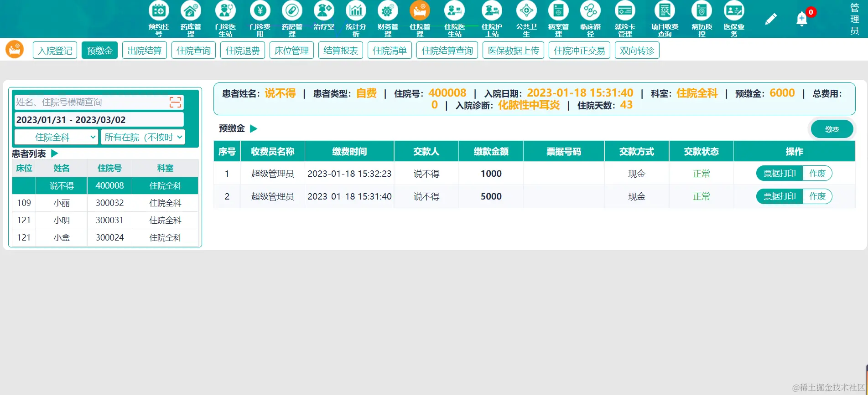Collapse the 预缴金 section triangle arrow
This screenshot has height=395, width=868.
(x=254, y=128)
